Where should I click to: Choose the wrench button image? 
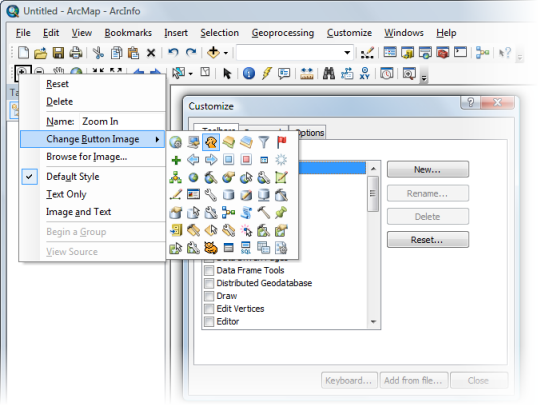(211, 195)
